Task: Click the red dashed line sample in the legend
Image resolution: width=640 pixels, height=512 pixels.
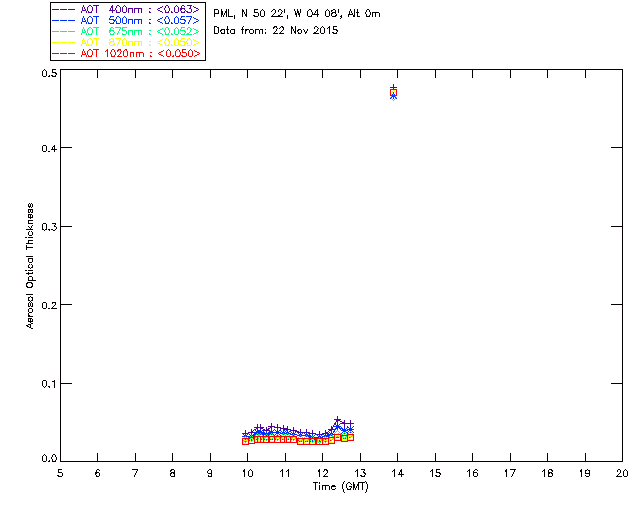Action: (64, 53)
